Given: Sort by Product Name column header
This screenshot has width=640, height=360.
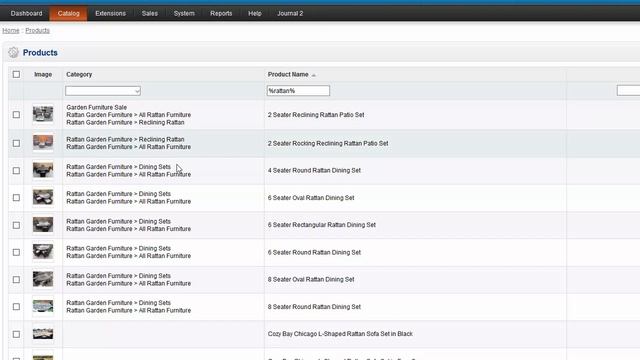Looking at the screenshot, I should click(x=288, y=74).
